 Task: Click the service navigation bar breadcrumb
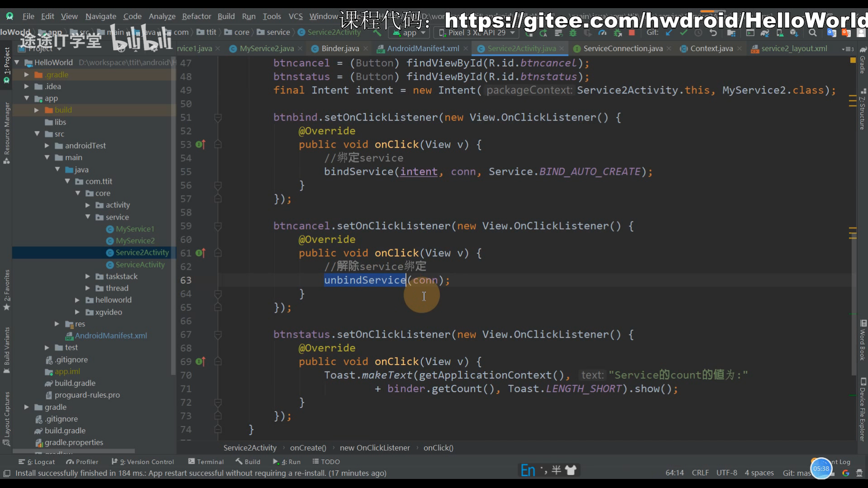pos(274,33)
